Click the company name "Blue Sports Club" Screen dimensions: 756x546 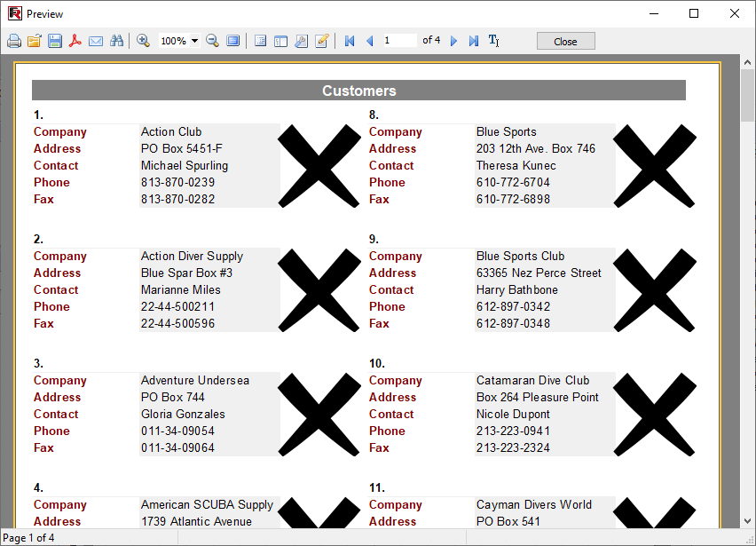coord(521,256)
